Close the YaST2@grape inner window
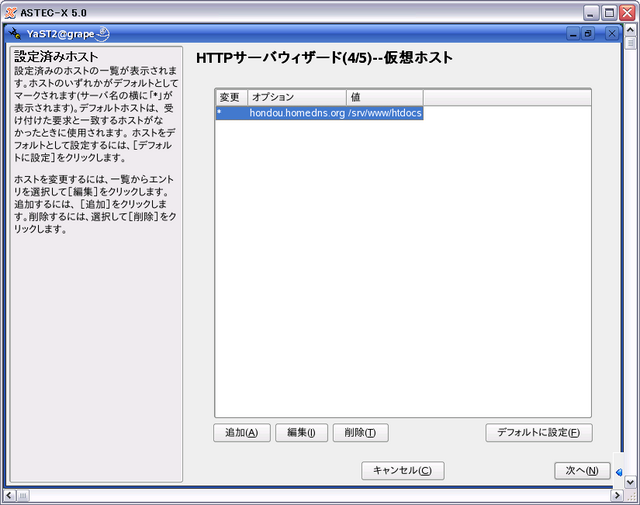This screenshot has height=505, width=640. point(611,33)
